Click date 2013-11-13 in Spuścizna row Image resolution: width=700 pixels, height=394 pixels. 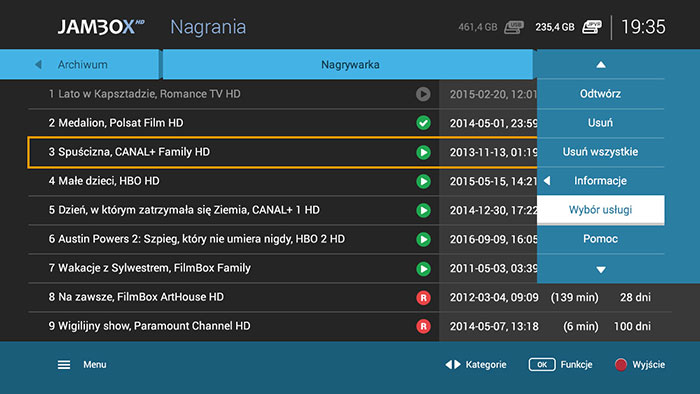pyautogui.click(x=493, y=152)
